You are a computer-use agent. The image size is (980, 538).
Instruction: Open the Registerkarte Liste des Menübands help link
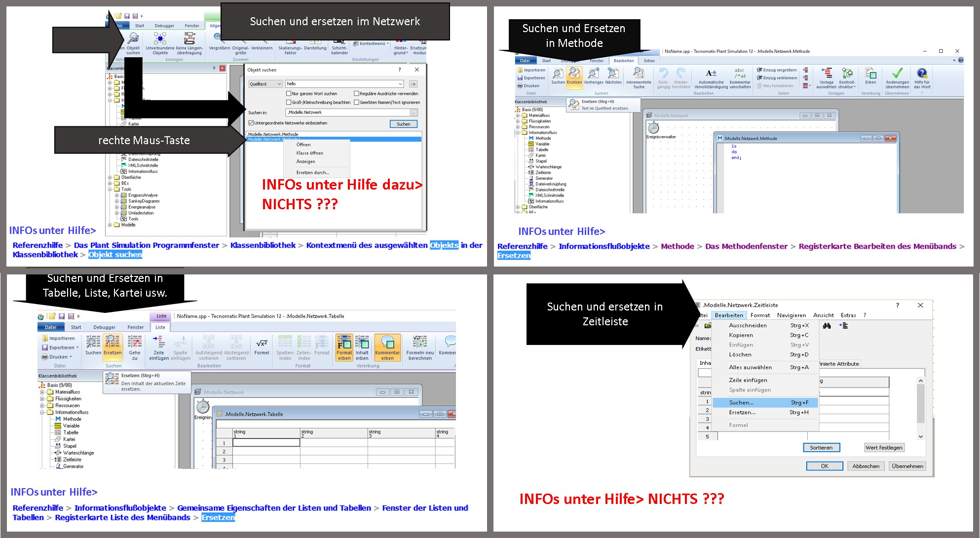coord(122,518)
